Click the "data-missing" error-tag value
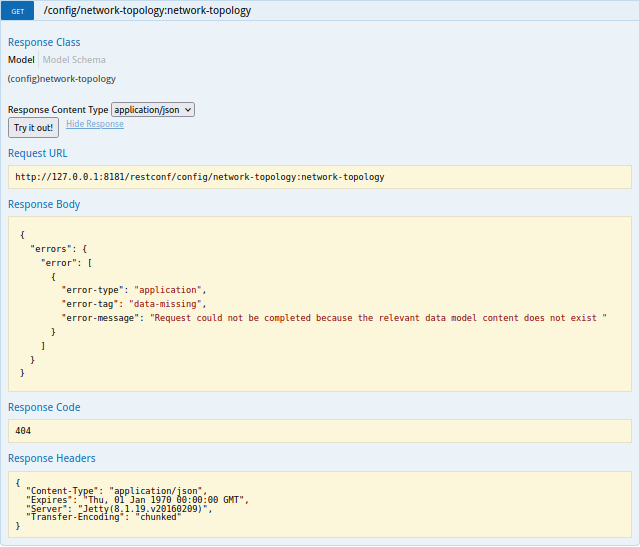The image size is (640, 547). [x=167, y=303]
